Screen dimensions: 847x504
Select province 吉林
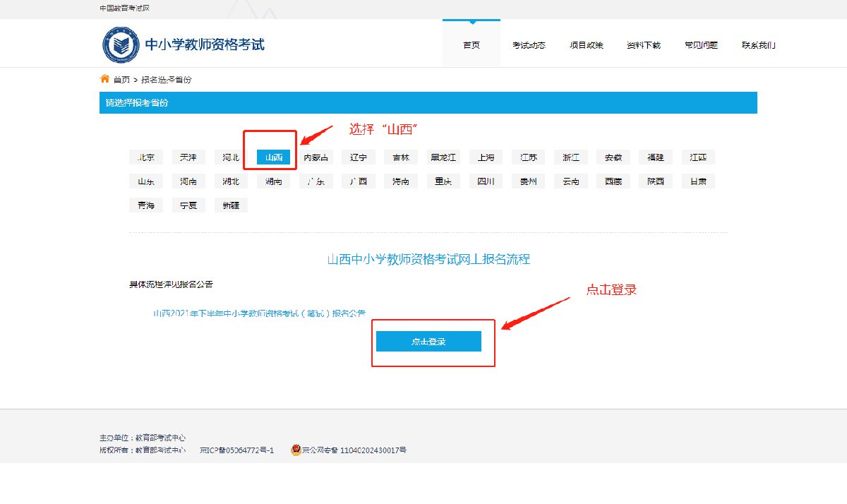click(x=401, y=157)
